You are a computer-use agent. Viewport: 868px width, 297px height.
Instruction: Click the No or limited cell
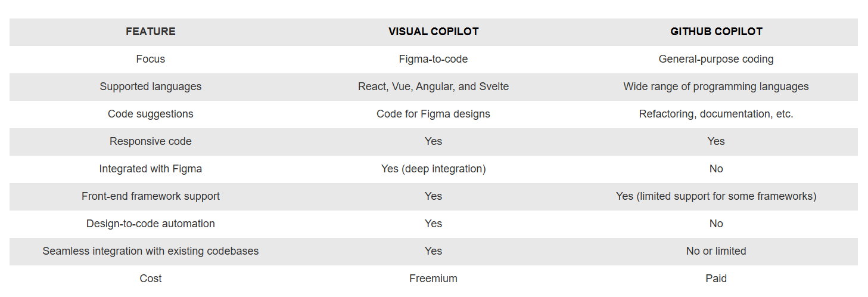coord(716,251)
